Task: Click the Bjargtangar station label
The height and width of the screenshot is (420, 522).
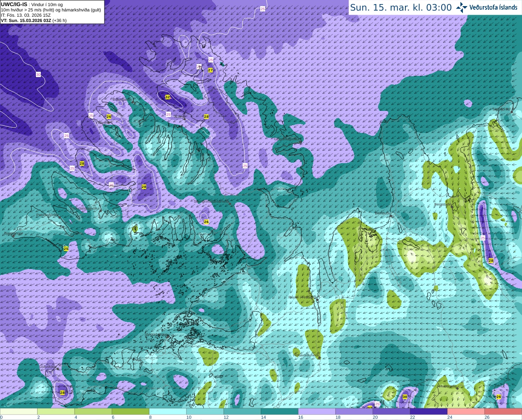Action: pos(13,233)
